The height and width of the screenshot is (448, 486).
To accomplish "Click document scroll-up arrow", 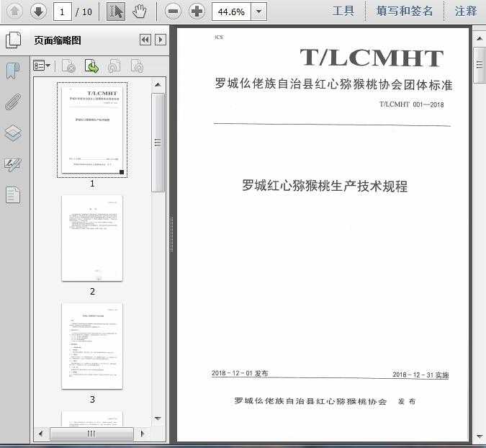I will [480, 38].
